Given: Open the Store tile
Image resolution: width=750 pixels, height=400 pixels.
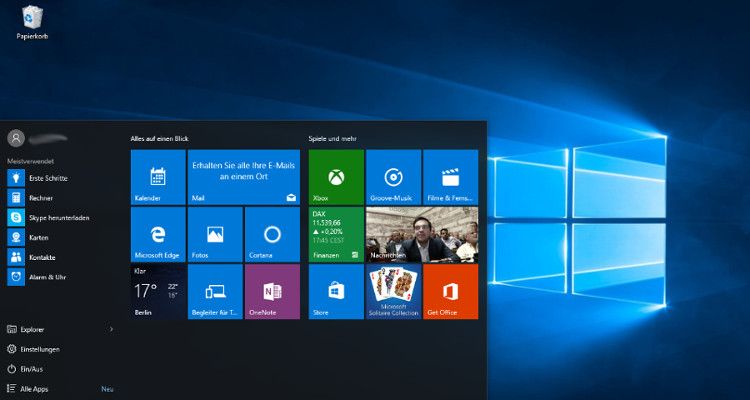Looking at the screenshot, I should click(x=336, y=292).
